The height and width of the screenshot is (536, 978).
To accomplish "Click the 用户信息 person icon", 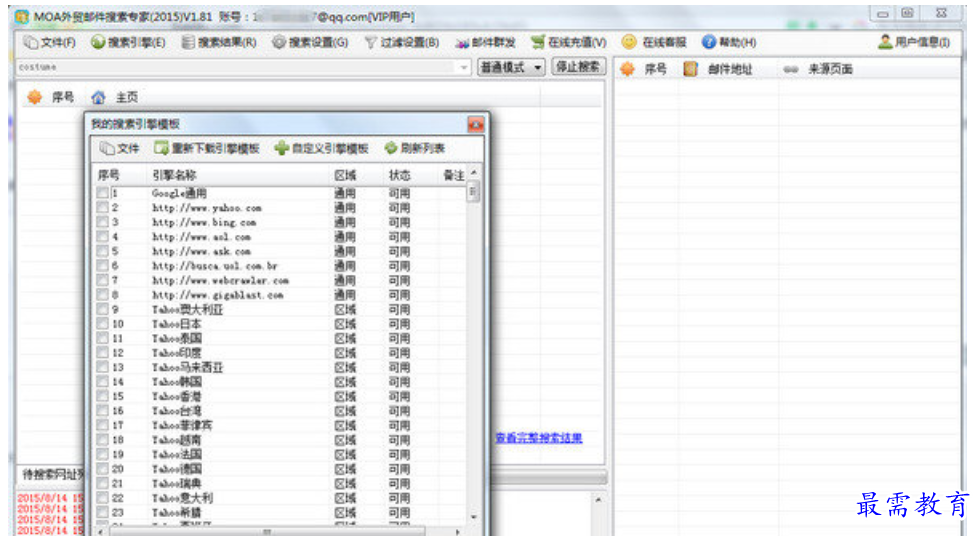I will click(885, 42).
